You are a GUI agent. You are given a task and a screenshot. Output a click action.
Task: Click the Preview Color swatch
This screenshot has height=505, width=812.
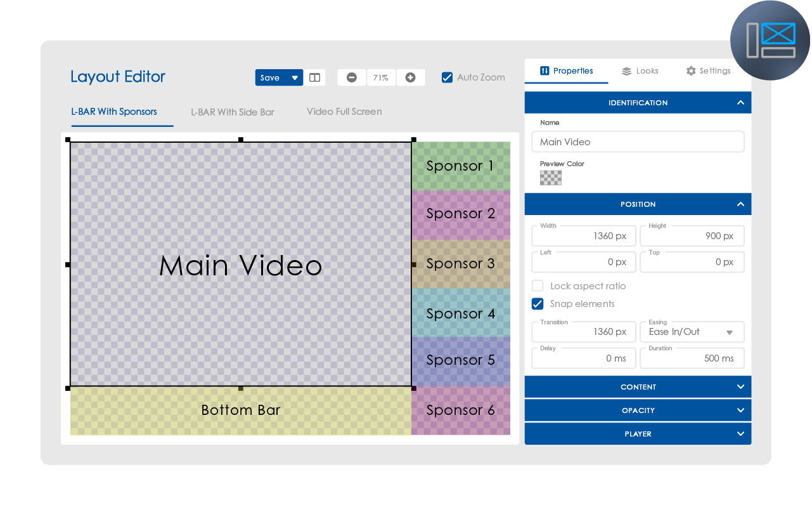(550, 178)
